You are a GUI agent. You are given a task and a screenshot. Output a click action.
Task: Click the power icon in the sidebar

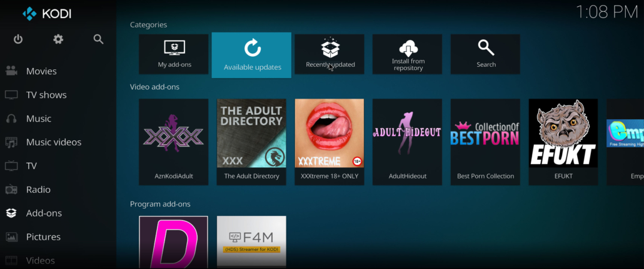pos(18,39)
